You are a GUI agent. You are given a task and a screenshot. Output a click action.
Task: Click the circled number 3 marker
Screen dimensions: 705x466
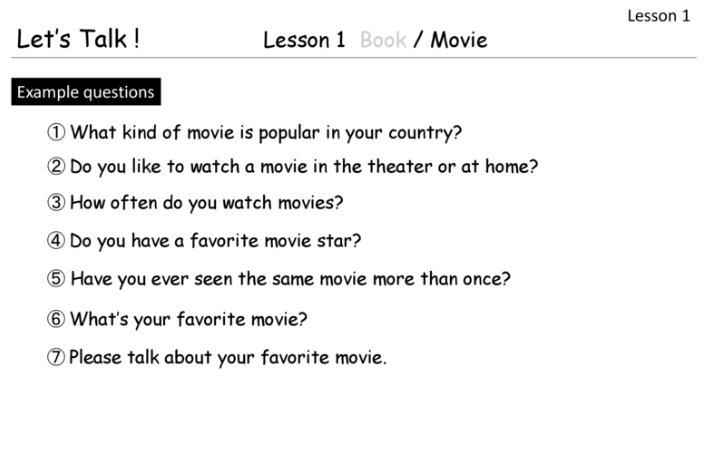[x=56, y=203]
